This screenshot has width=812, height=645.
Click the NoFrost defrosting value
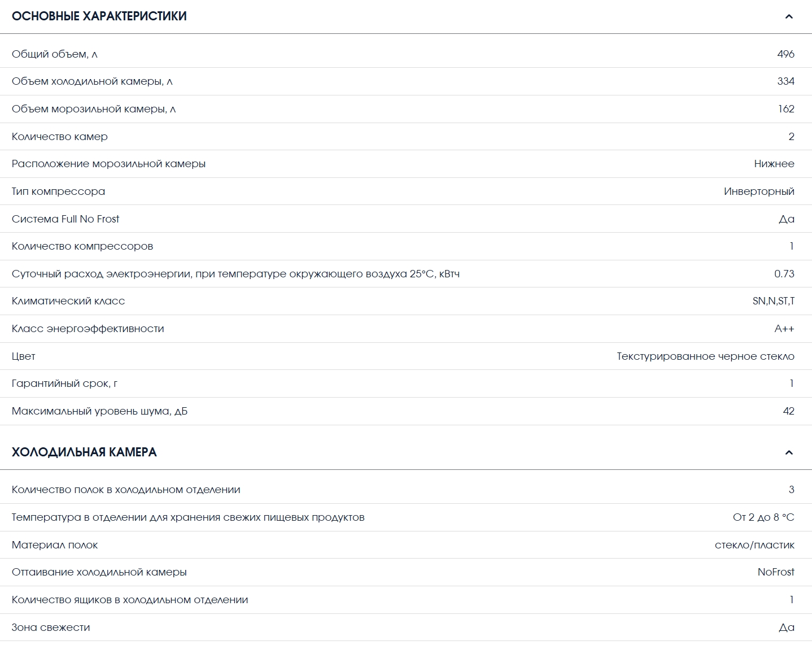(x=776, y=572)
